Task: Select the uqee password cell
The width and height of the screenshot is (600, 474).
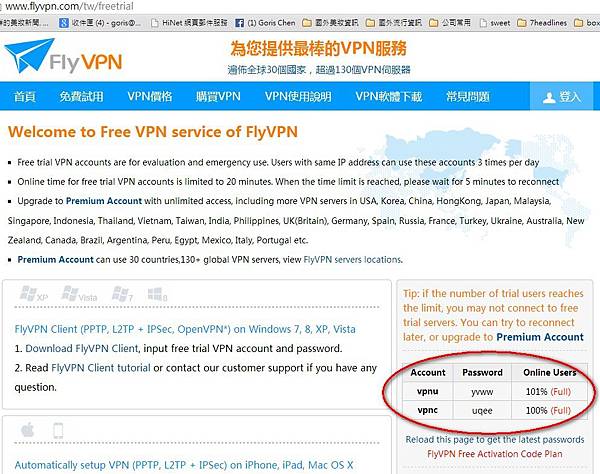Action: pos(482,410)
